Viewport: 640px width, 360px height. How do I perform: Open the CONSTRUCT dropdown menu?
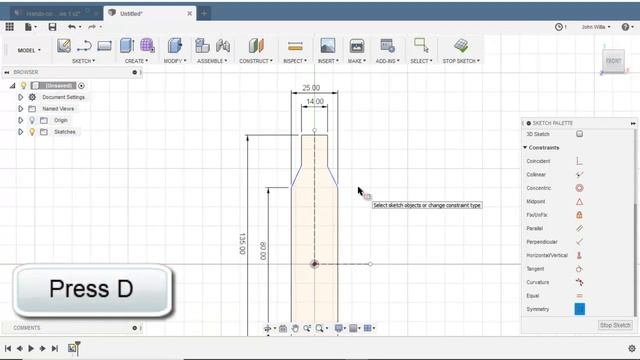(256, 61)
